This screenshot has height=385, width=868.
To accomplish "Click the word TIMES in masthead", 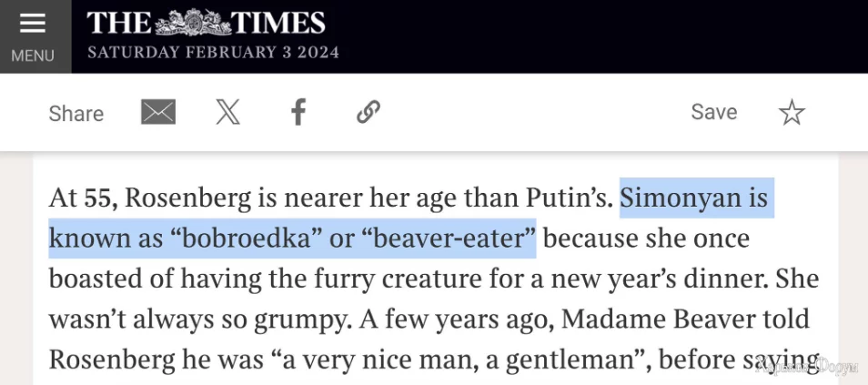I will tap(278, 24).
